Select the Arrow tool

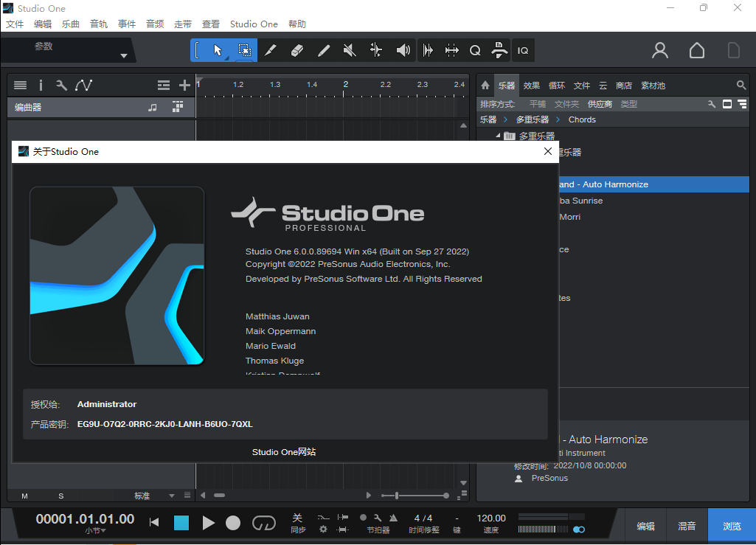pos(218,50)
